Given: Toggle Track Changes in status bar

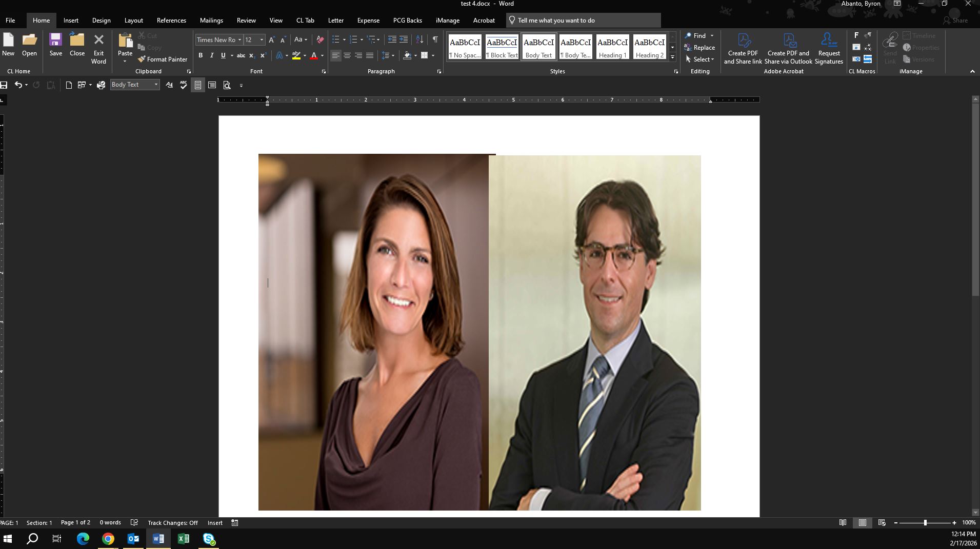Looking at the screenshot, I should (x=172, y=523).
